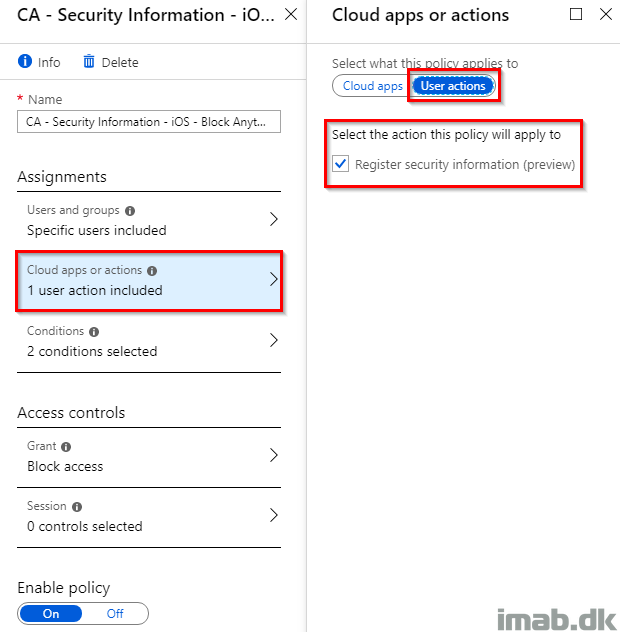Switch Enable policy to Off

pos(115,613)
